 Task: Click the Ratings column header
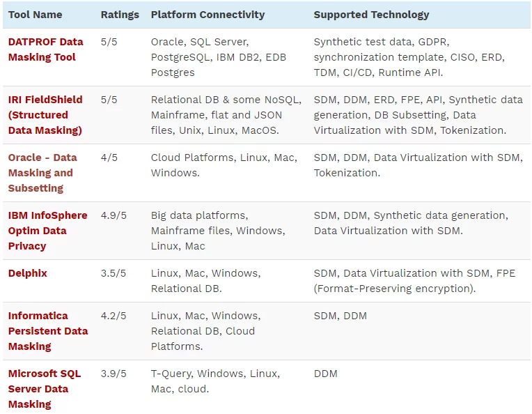[120, 15]
